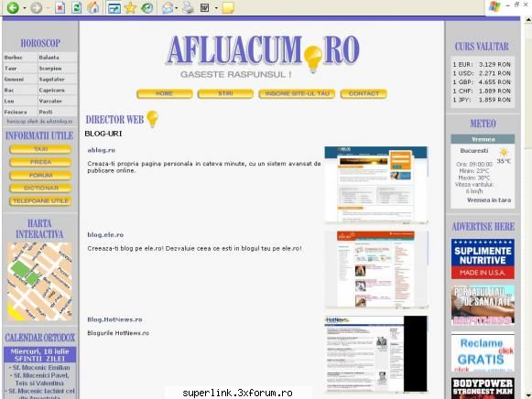
Task: Click the horoscop oferit de eAstrolog.ro link
Action: (x=39, y=121)
